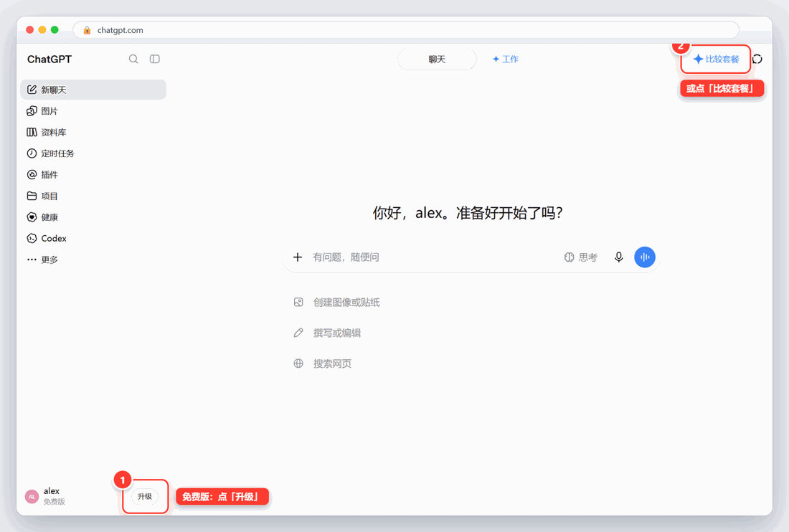The image size is (789, 532).
Task: Click the 升级 upgrade button
Action: pyautogui.click(x=145, y=496)
